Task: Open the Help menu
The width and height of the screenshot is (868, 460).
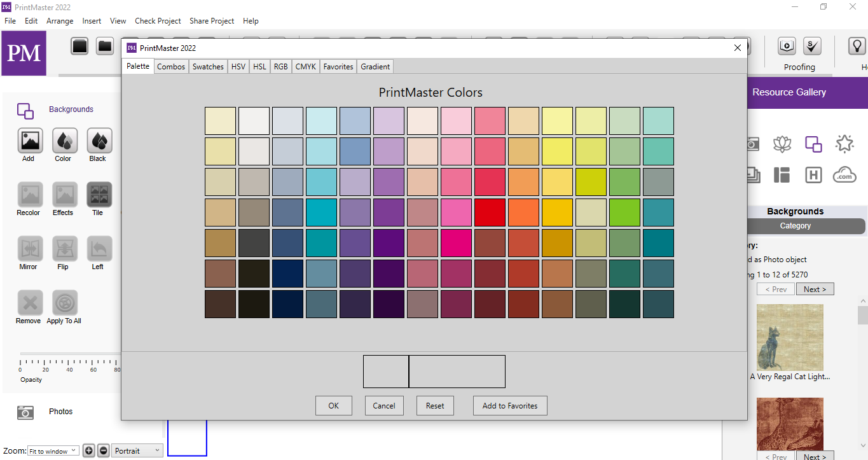Action: [x=251, y=21]
